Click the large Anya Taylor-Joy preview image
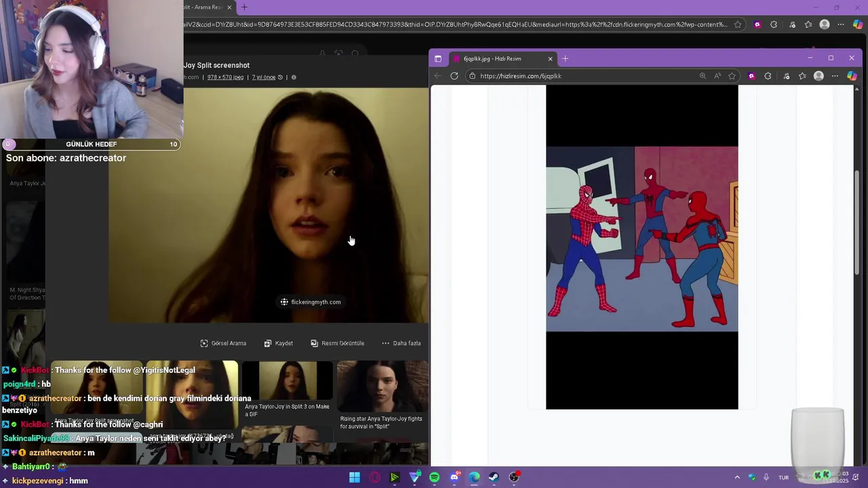868x488 pixels. pos(269,205)
